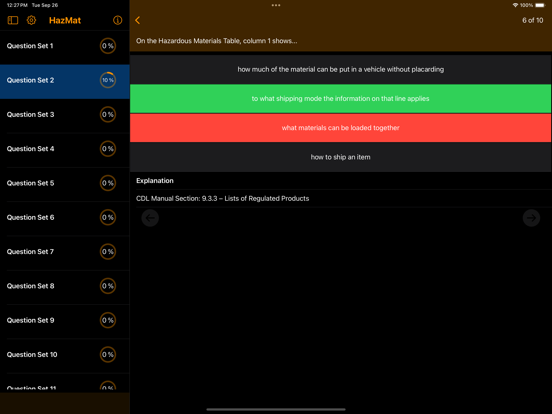
Task: Go to the previous question arrow
Action: (150, 218)
